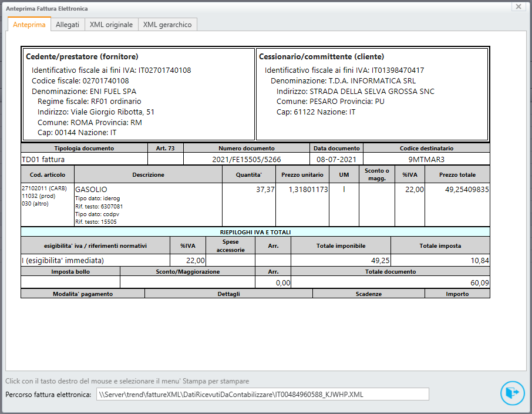Switch to the Anteprima tab

point(29,25)
